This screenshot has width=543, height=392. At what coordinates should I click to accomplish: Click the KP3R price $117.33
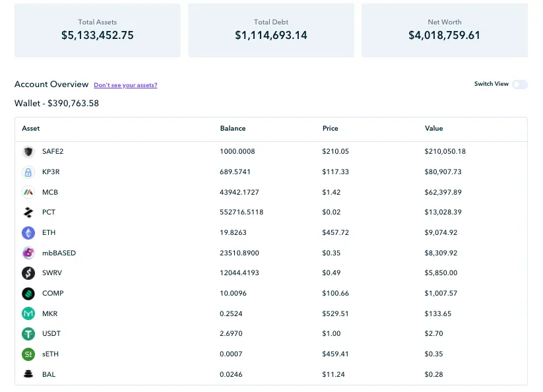click(335, 172)
